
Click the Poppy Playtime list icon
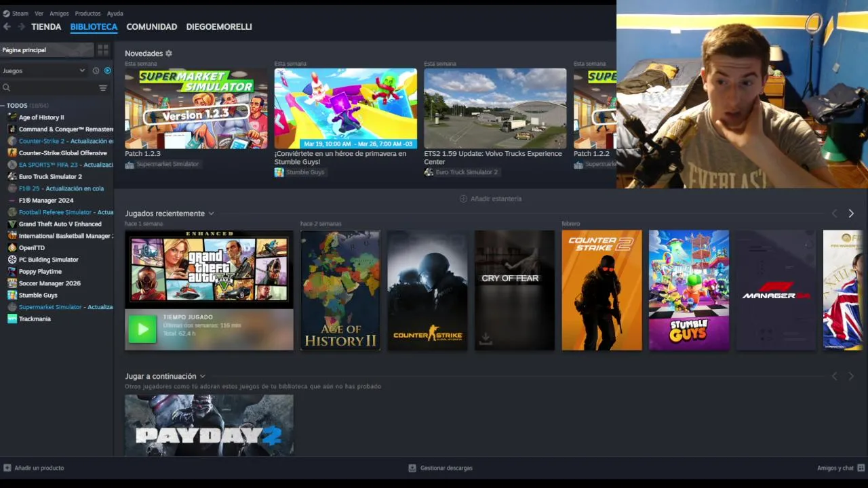[x=12, y=271]
